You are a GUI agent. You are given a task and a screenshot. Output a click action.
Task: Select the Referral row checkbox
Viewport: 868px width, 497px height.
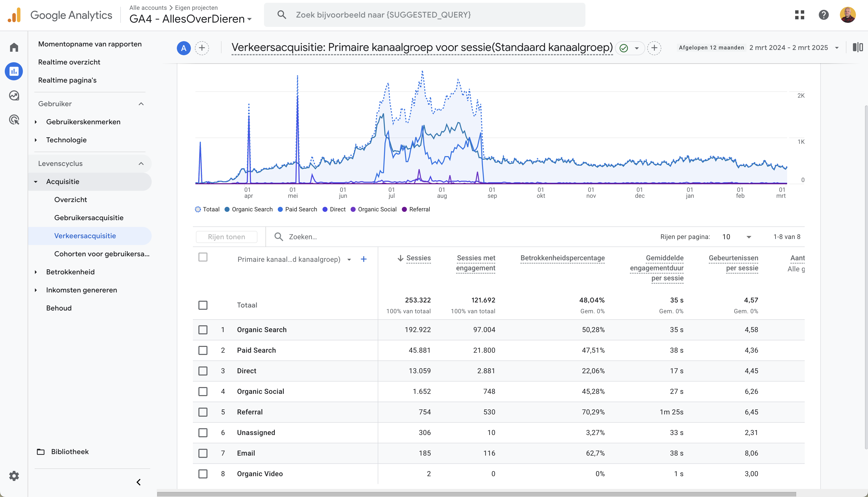pos(203,412)
